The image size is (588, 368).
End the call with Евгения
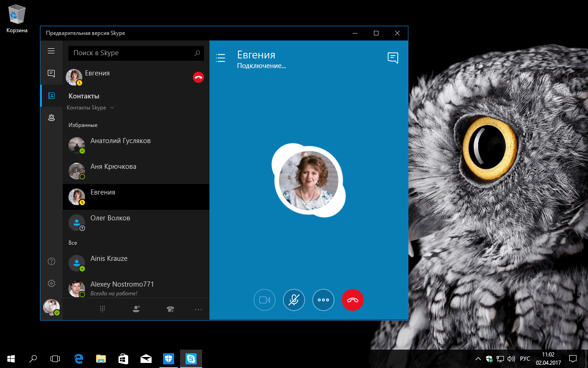353,299
